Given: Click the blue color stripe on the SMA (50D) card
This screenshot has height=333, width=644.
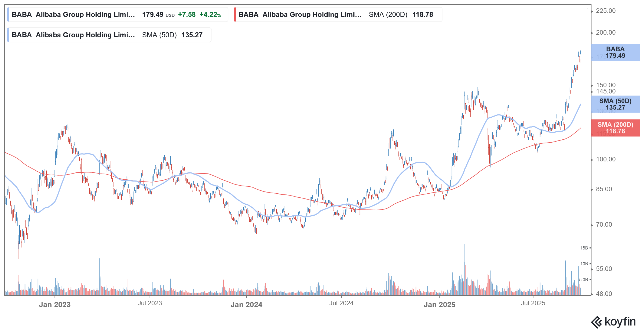Looking at the screenshot, I should pos(8,35).
